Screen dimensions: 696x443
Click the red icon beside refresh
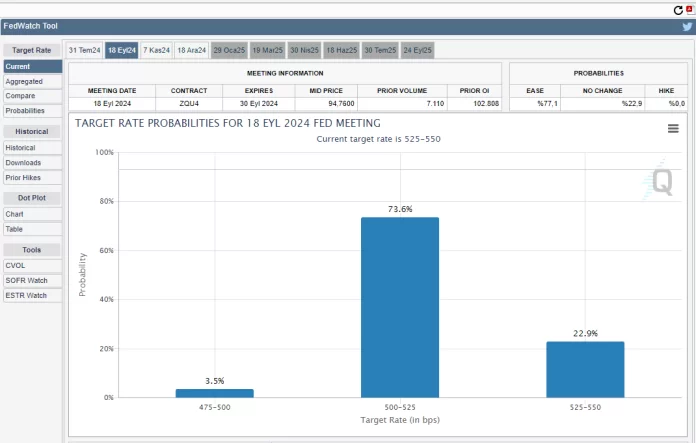(689, 8)
